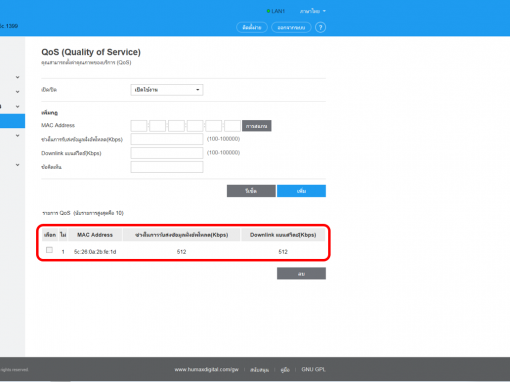Expand the third sidebar chevron
The image size is (510, 382).
pyautogui.click(x=18, y=107)
